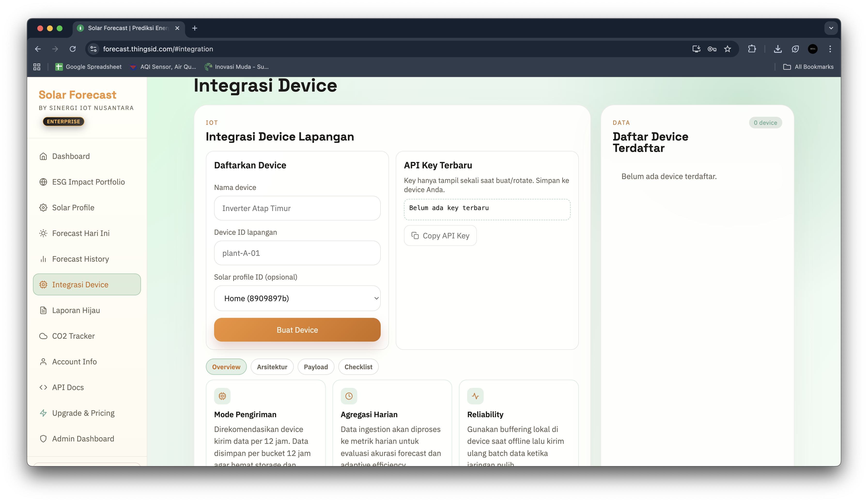Switch to the Payload tab
Screen dimensions: 868x502
click(x=316, y=367)
